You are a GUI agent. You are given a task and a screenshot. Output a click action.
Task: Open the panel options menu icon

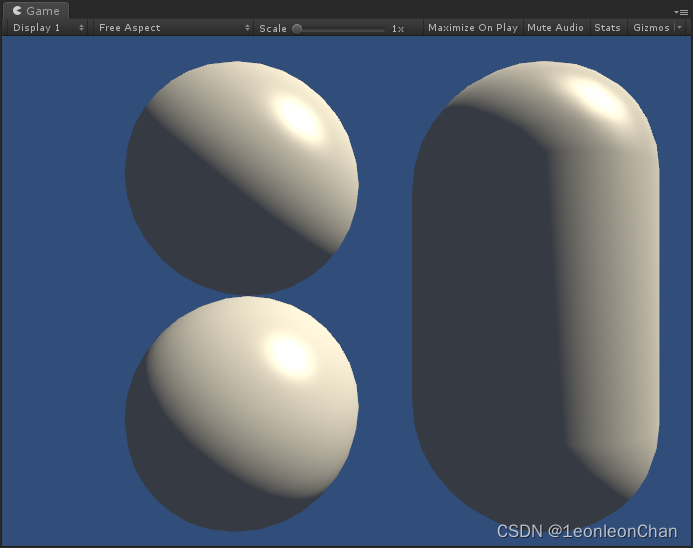click(x=681, y=12)
